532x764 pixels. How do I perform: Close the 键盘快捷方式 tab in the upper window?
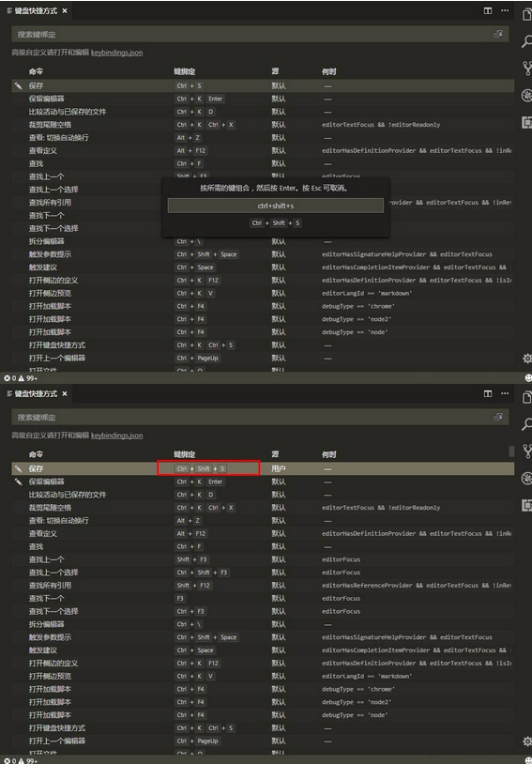pyautogui.click(x=65, y=10)
